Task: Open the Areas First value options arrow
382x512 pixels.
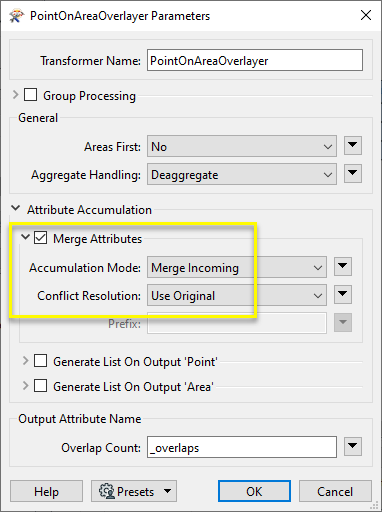Action: tap(353, 146)
